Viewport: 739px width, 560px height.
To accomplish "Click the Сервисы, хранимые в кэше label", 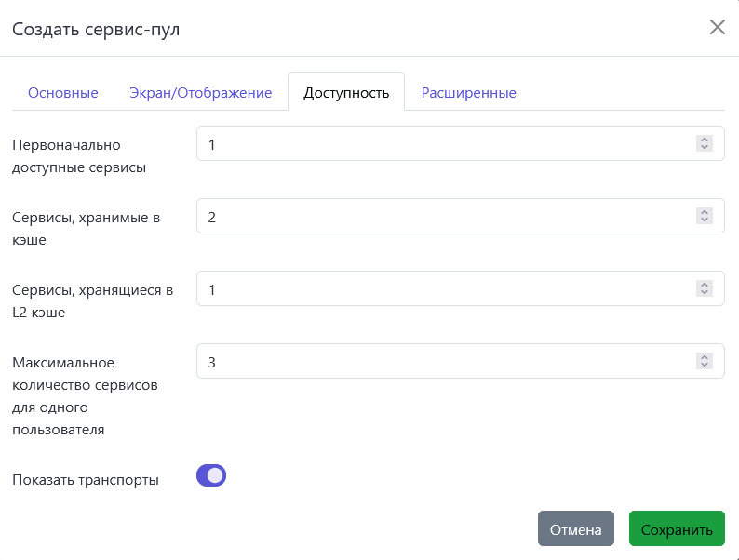I will (x=86, y=229).
